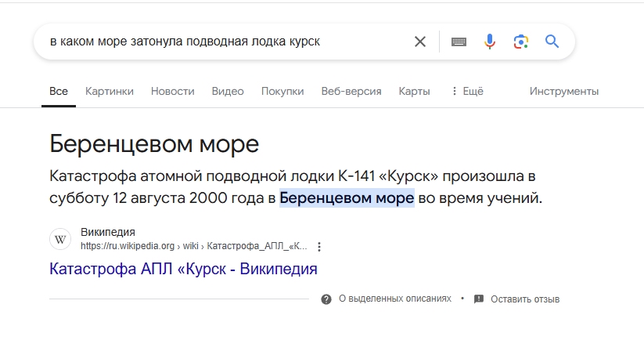Open the Катастрофа АПЛ Курск Wikipedia link
644x344 pixels.
coord(183,269)
